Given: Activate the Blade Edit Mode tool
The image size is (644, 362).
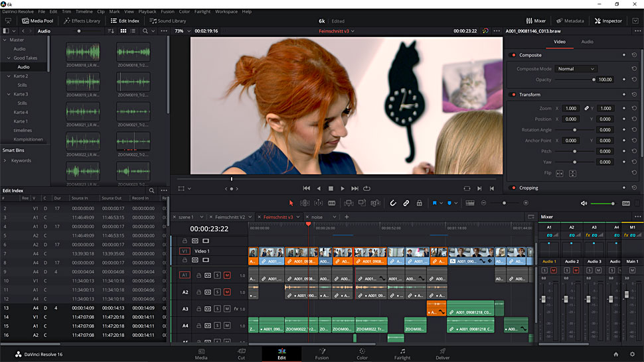Looking at the screenshot, I should pos(333,203).
